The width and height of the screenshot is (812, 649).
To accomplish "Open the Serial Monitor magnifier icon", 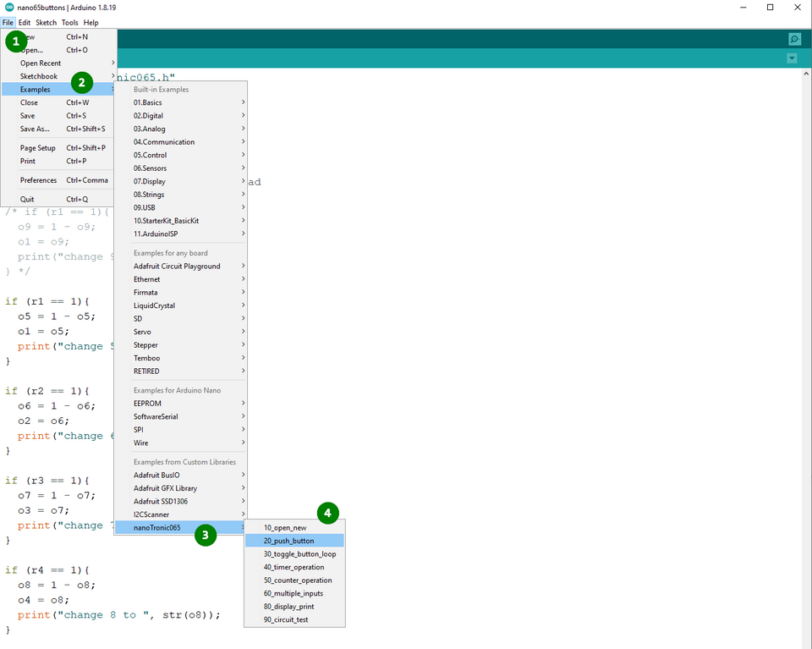I will [x=793, y=40].
